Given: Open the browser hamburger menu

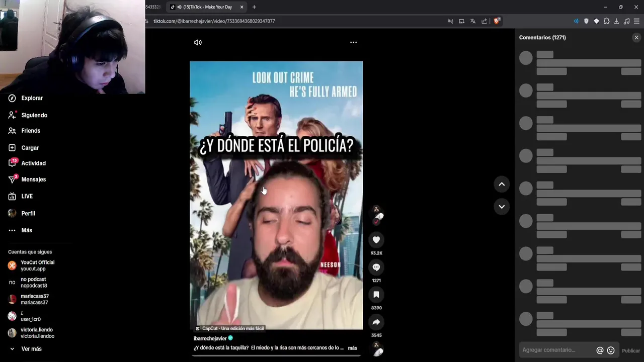Looking at the screenshot, I should pyautogui.click(x=636, y=21).
